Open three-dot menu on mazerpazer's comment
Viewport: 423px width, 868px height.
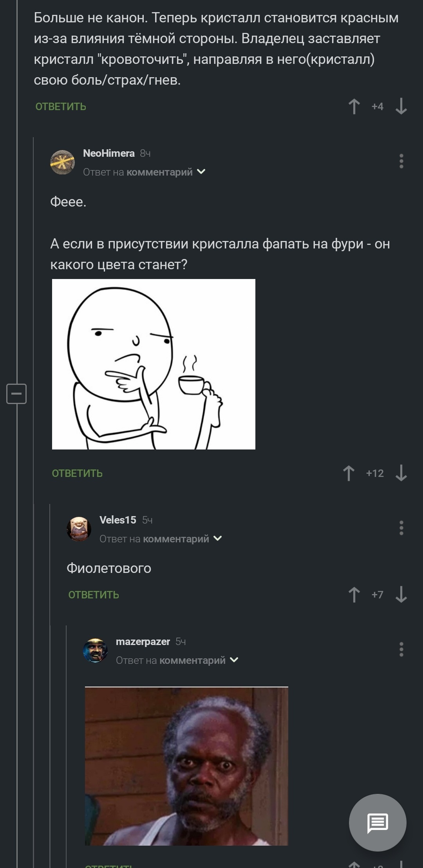(401, 649)
